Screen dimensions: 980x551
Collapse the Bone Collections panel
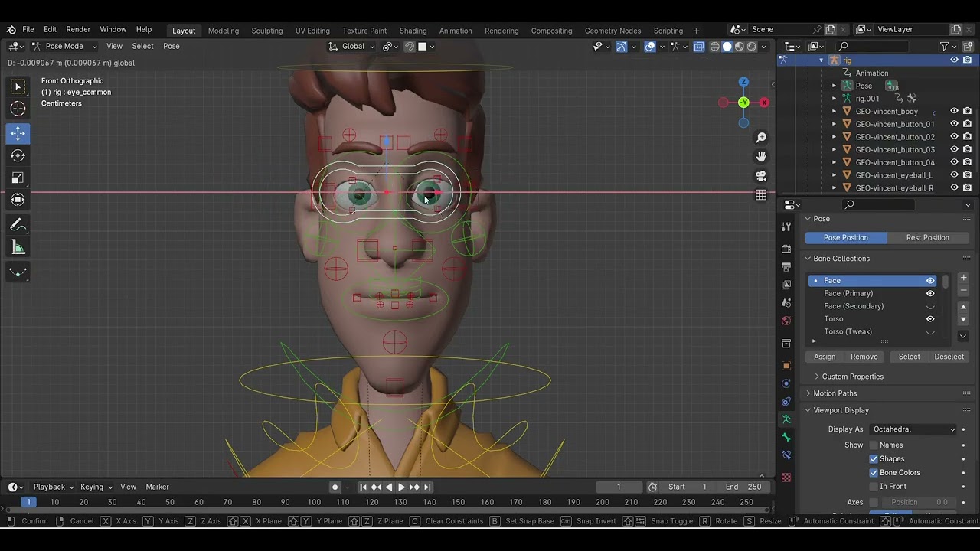click(841, 259)
